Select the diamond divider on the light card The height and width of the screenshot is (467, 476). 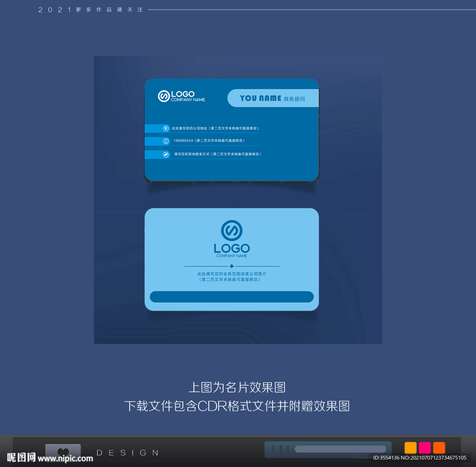point(231,266)
